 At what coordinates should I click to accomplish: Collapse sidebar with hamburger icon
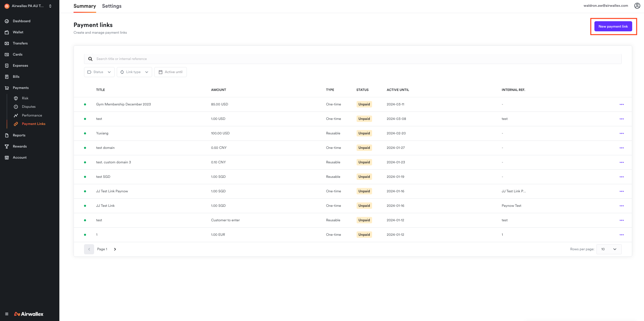coord(7,314)
